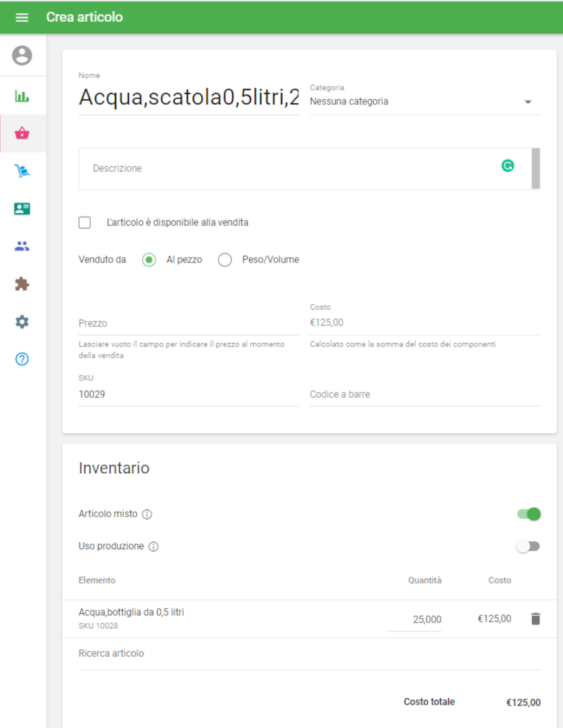Open the Employees section icon
563x728 pixels.
tap(22, 245)
